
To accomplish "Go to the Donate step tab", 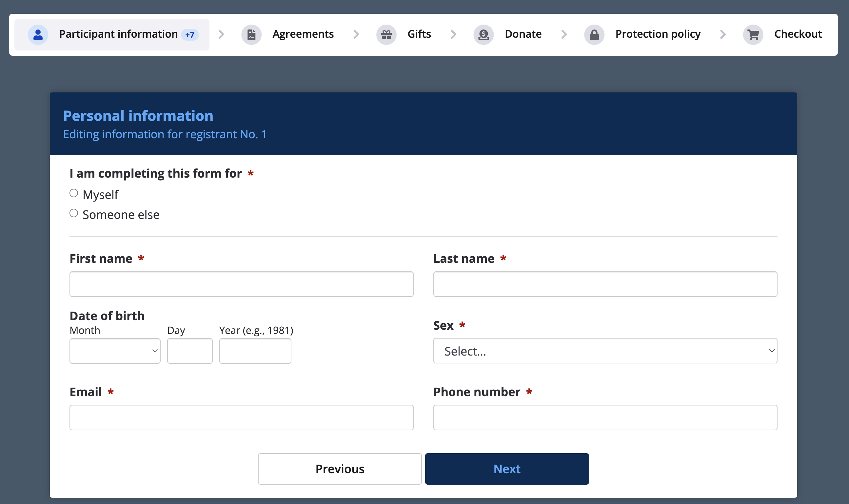I will pyautogui.click(x=523, y=34).
